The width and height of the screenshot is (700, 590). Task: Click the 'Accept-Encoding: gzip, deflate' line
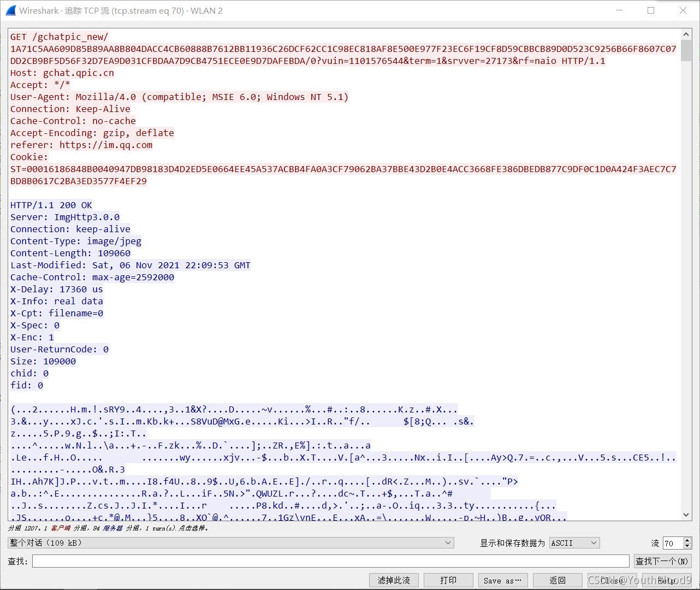(92, 133)
